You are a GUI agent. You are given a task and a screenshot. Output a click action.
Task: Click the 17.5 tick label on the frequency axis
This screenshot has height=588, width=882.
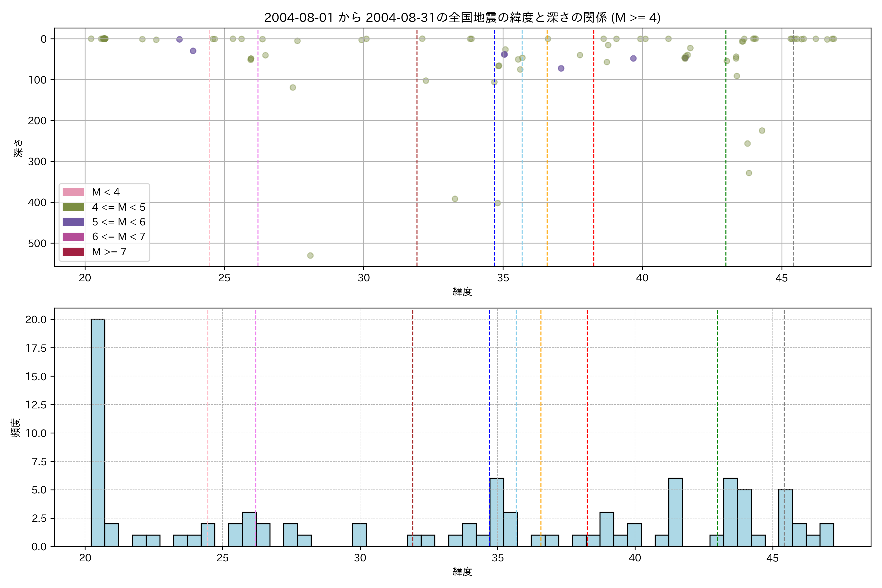click(x=36, y=348)
